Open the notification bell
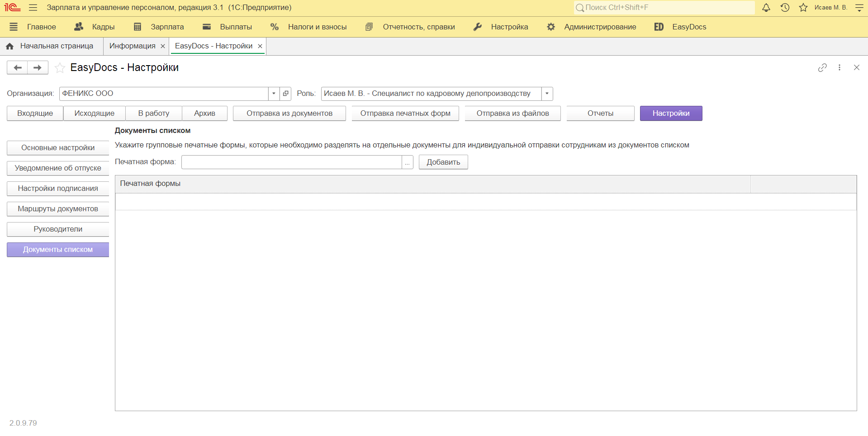Image resolution: width=868 pixels, height=436 pixels. pos(766,8)
